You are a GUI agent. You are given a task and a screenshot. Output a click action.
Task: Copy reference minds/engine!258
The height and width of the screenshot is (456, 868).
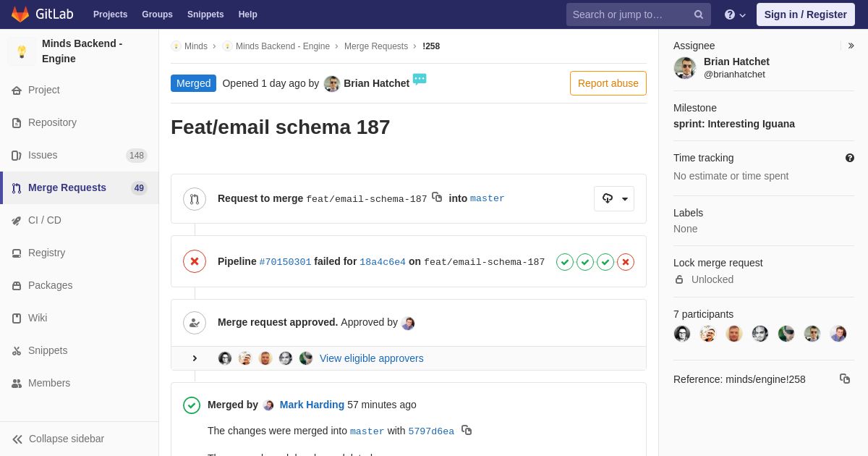click(x=845, y=379)
